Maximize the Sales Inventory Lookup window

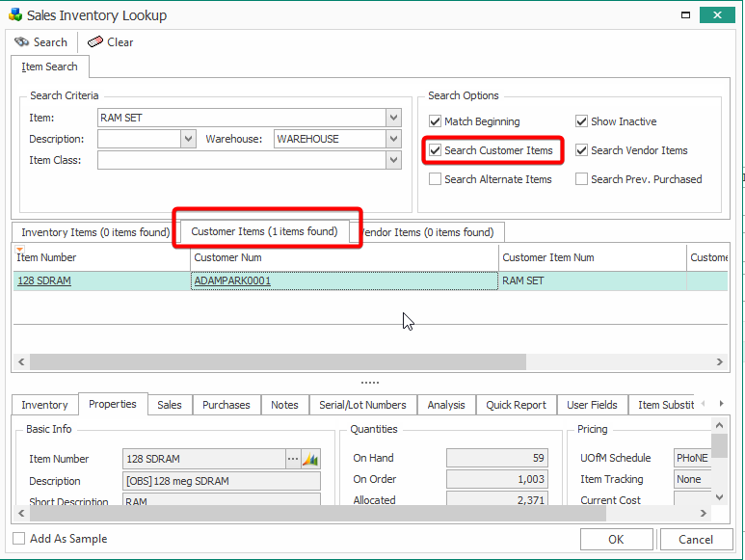[x=685, y=15]
